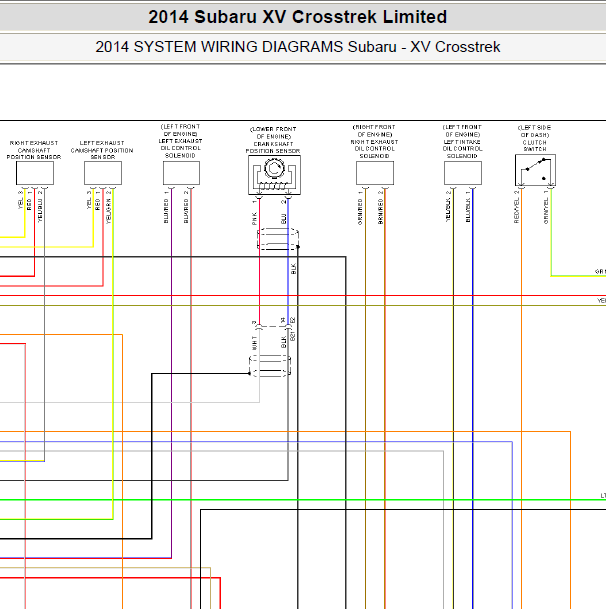Click the 'LEFT INTAKE OIL CONTROL SOLENOID' label

pyautogui.click(x=462, y=149)
